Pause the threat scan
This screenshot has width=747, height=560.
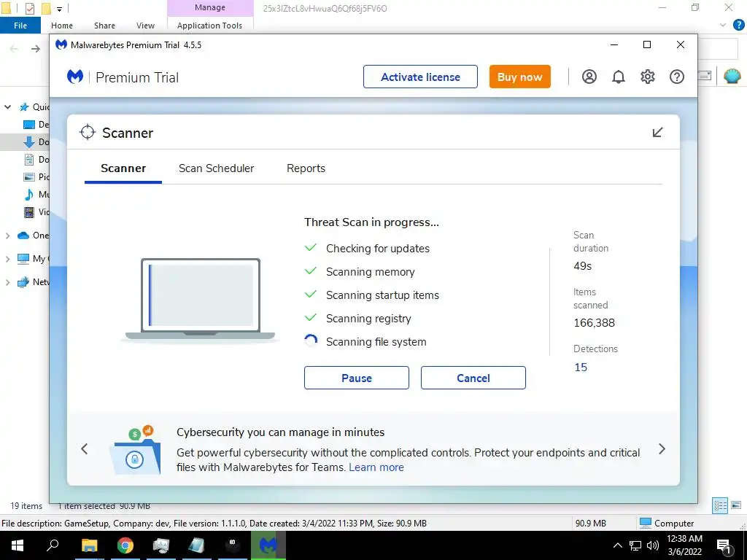356,378
